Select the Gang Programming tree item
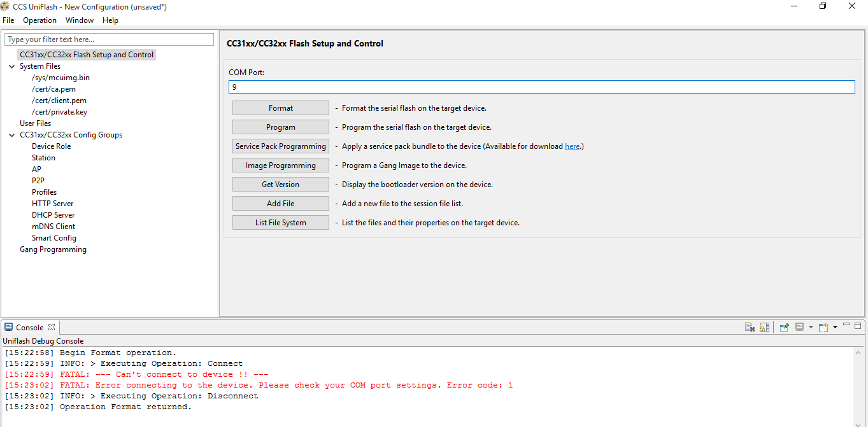 coord(53,249)
